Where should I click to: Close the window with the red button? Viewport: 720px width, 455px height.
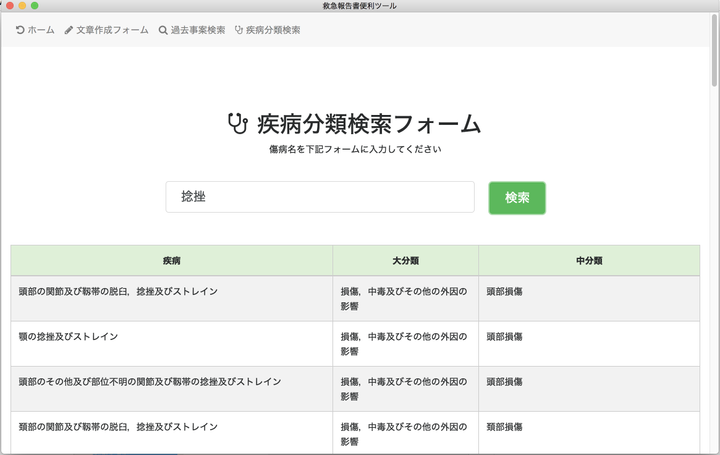(9, 6)
